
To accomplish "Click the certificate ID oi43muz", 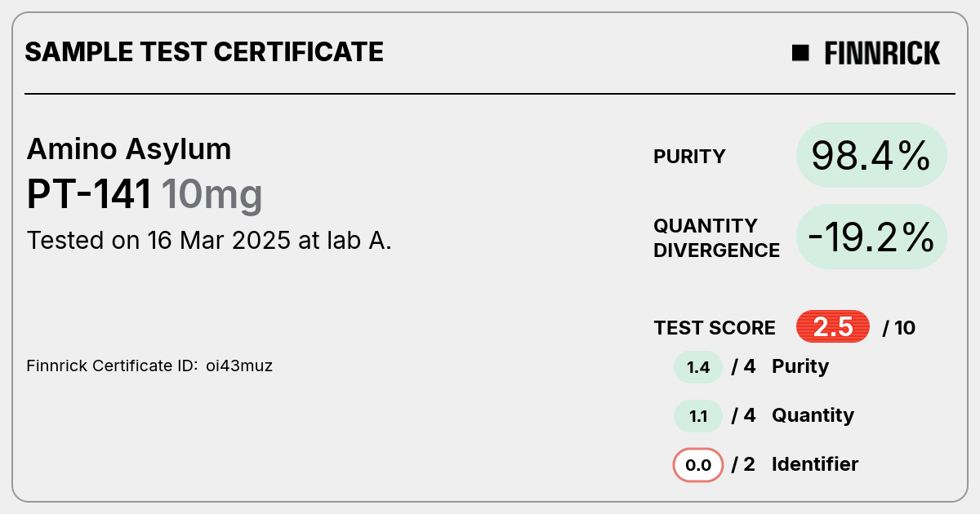I will click(x=239, y=366).
